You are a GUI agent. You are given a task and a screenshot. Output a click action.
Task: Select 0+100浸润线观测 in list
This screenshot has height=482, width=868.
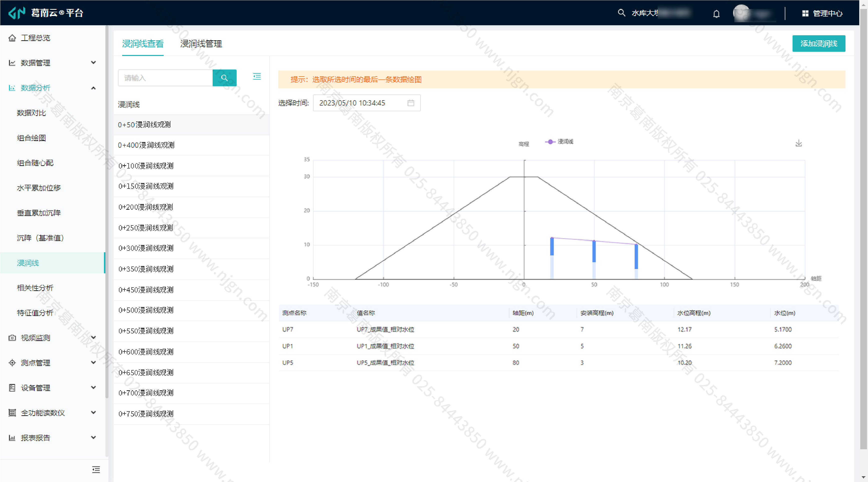tap(191, 166)
